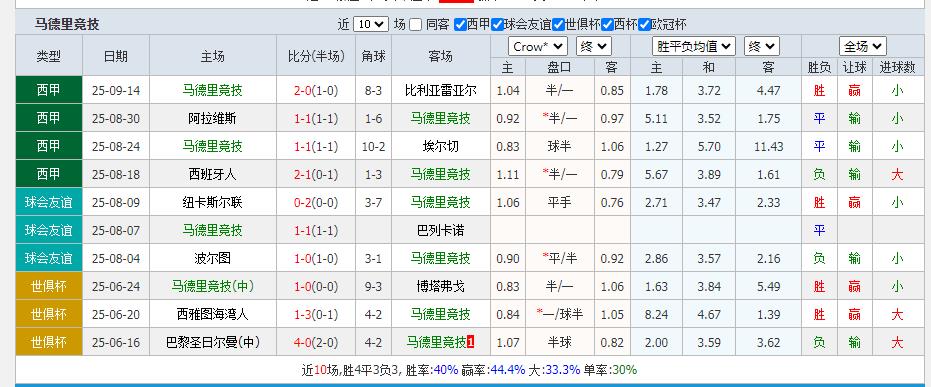Click handicap value 球半 in 埃尔切 row
Viewport: 931px width, 387px height.
coord(559,147)
